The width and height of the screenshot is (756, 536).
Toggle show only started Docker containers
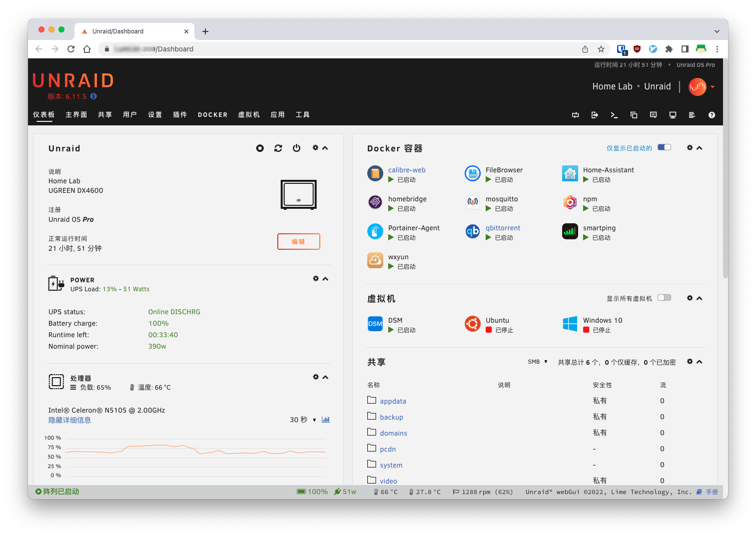(664, 147)
